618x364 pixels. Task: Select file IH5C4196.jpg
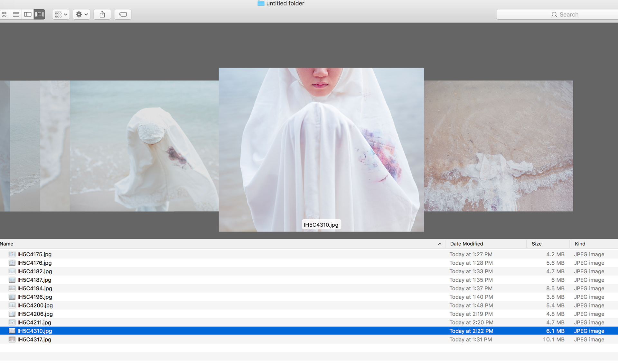(x=309, y=297)
